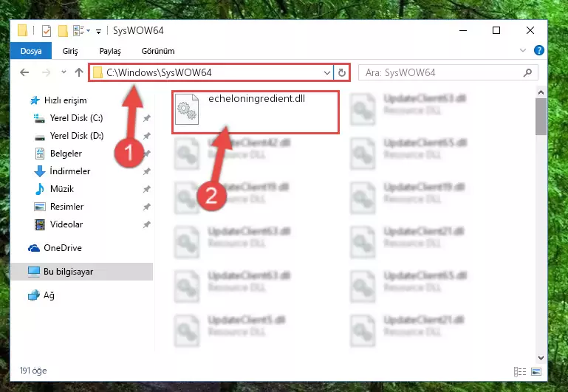Click the OneDrive cloud icon
The image size is (568, 392).
tap(34, 248)
